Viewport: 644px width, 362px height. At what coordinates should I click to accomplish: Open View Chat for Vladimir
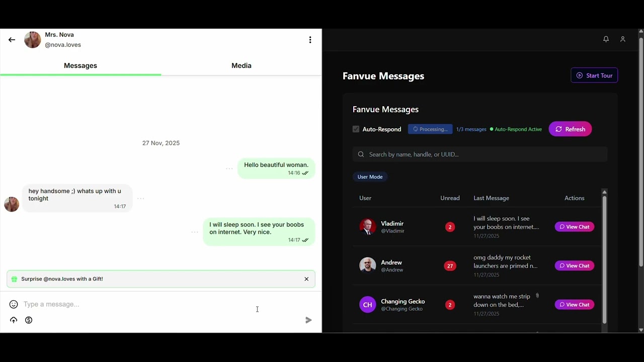point(575,227)
